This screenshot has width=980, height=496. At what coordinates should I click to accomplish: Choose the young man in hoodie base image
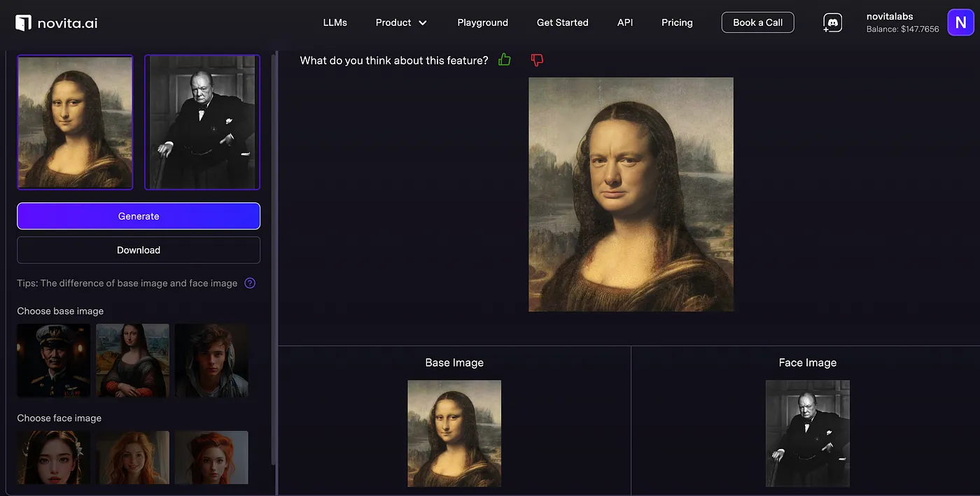click(x=211, y=360)
